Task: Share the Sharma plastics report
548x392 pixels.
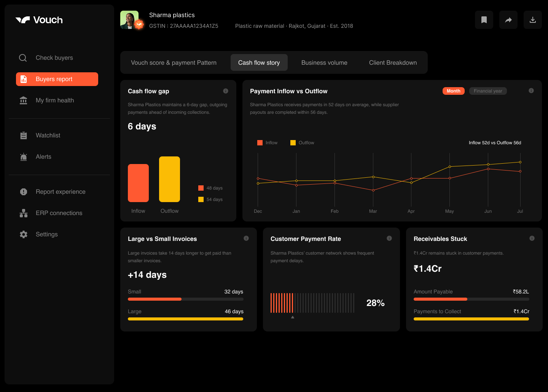Action: 508,20
